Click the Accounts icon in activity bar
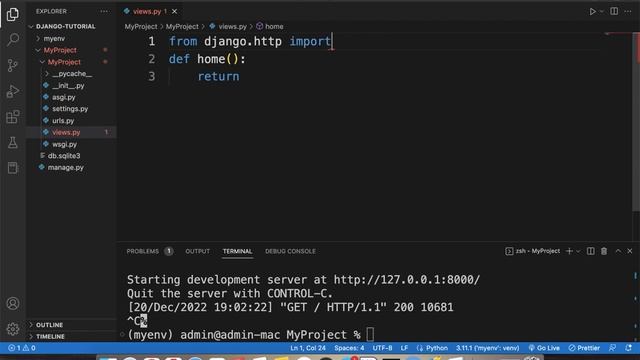Screen dimensions: 640x360 [13, 304]
